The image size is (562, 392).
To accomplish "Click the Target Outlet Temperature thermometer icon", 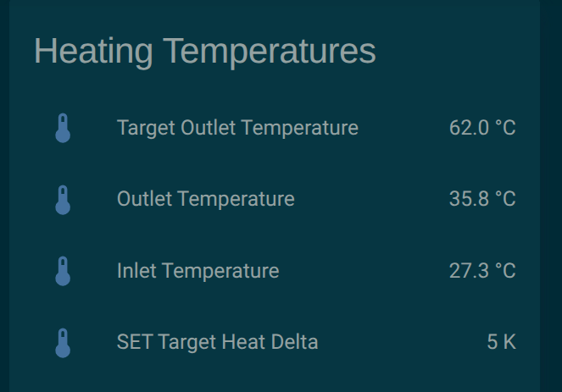I will [x=62, y=128].
